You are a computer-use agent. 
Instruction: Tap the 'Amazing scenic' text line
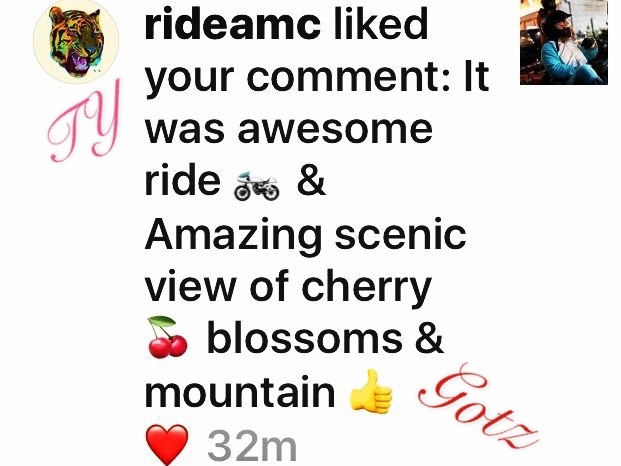click(x=305, y=235)
